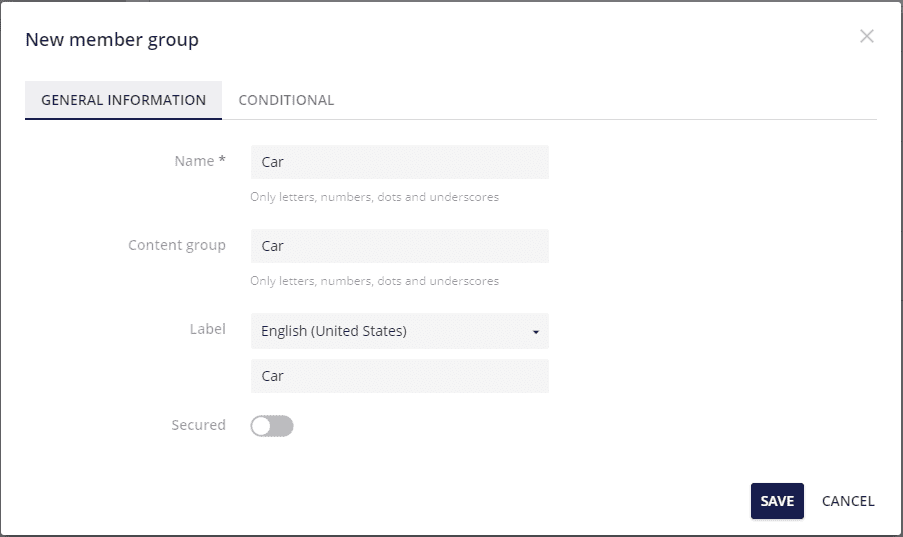The image size is (903, 537).
Task: Click the asterisk beside Name label
Action: [222, 160]
